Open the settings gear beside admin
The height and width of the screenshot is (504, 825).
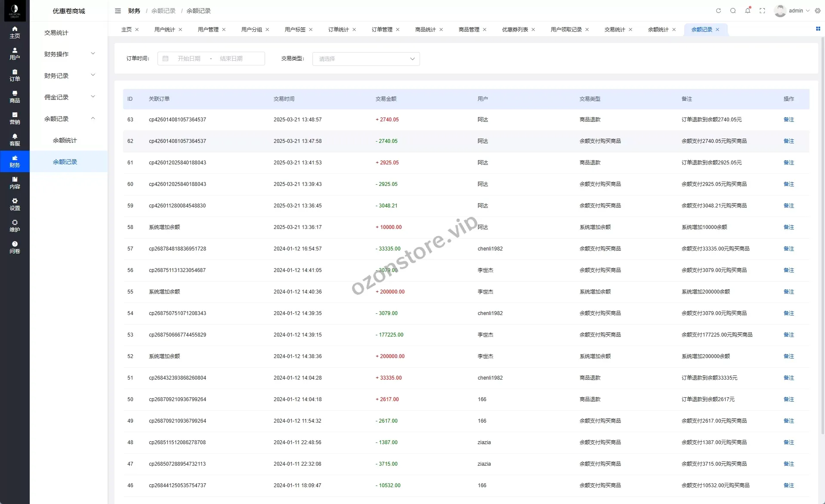818,11
